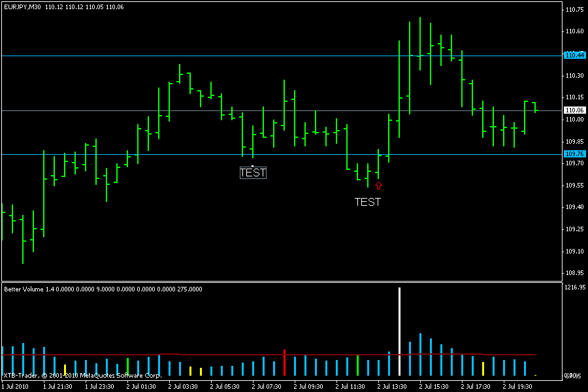Click the 1 Jul 2010 date label
Screen dimensions: 588x392
[x=15, y=386]
